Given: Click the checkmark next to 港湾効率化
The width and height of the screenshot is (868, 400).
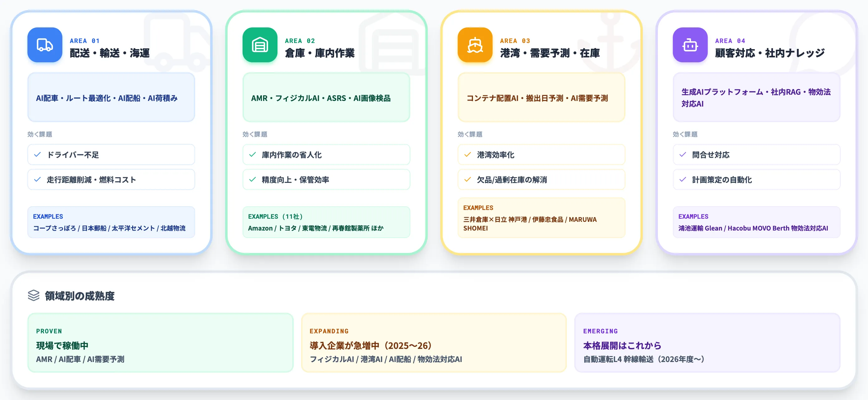Looking at the screenshot, I should [x=468, y=155].
